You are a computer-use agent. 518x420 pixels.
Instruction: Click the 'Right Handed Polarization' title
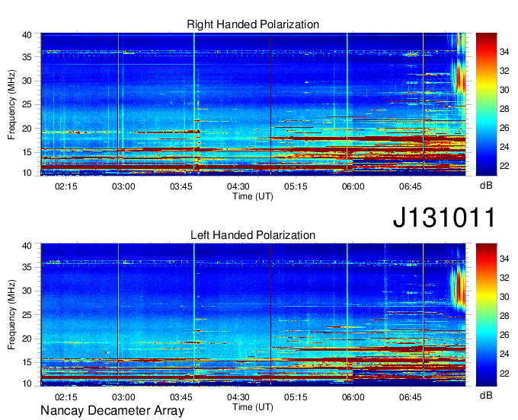[x=253, y=24]
